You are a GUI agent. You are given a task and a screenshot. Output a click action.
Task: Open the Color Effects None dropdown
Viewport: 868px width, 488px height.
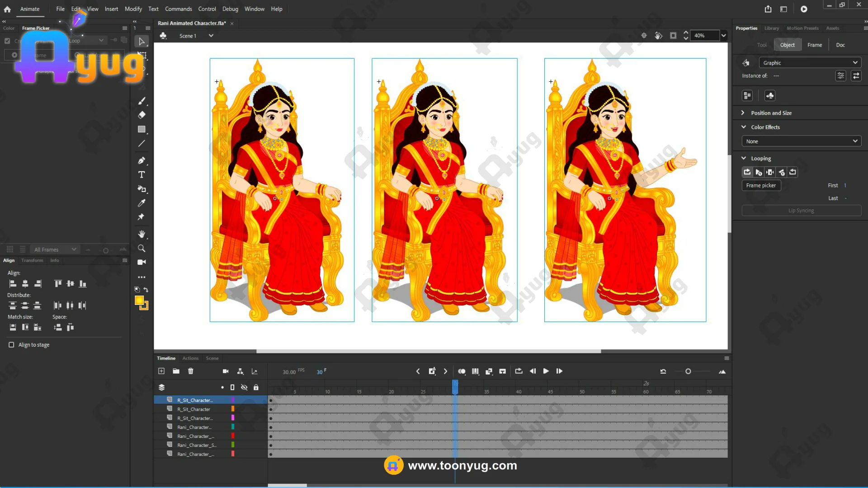[x=801, y=141]
